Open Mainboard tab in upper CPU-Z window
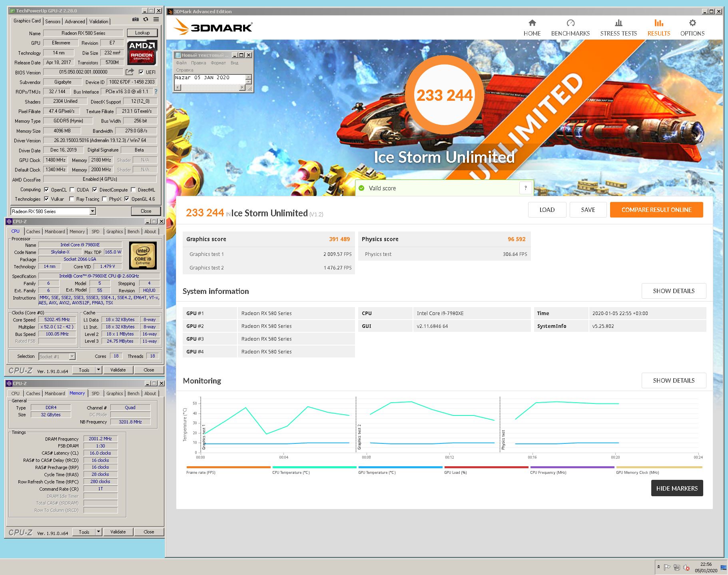 pos(55,232)
